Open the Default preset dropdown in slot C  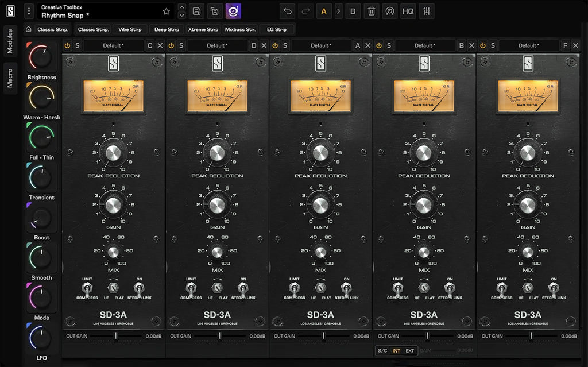tap(113, 45)
